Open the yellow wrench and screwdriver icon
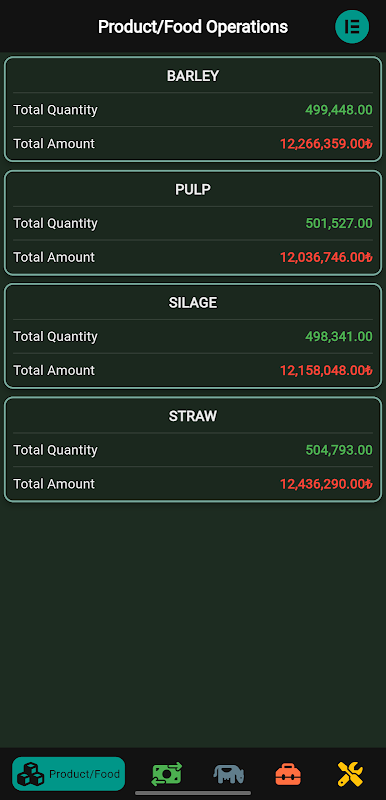The width and height of the screenshot is (386, 800). [350, 774]
